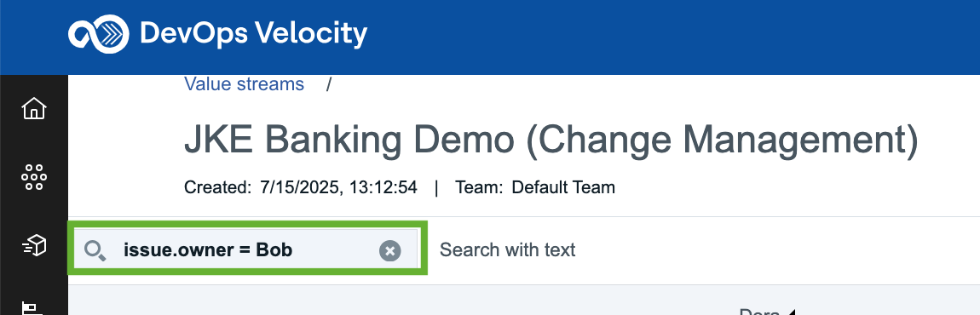
Task: Click the Created: label text
Action: [218, 187]
